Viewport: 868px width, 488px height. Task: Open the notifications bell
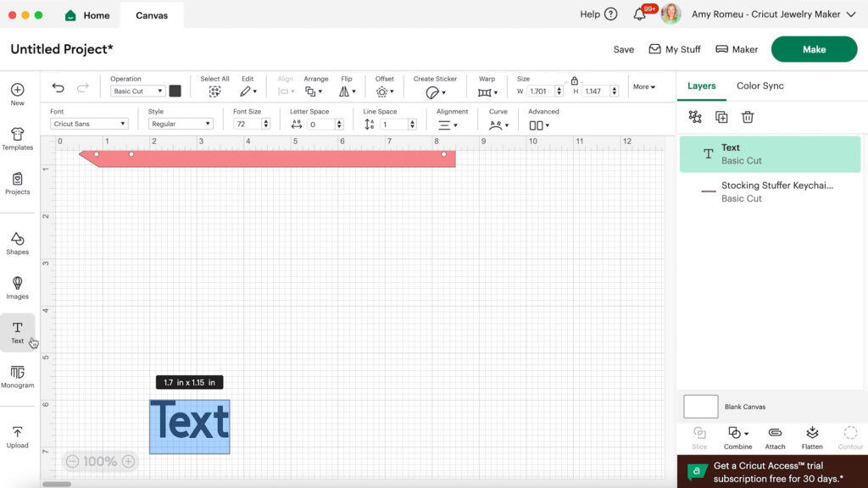tap(640, 14)
